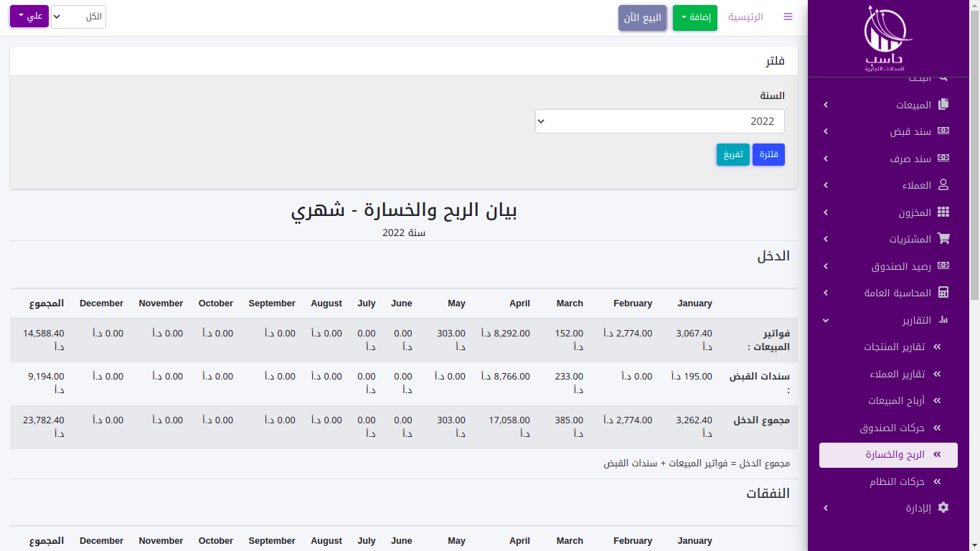Click the سند قبض money icon
The image size is (980, 551).
(943, 131)
